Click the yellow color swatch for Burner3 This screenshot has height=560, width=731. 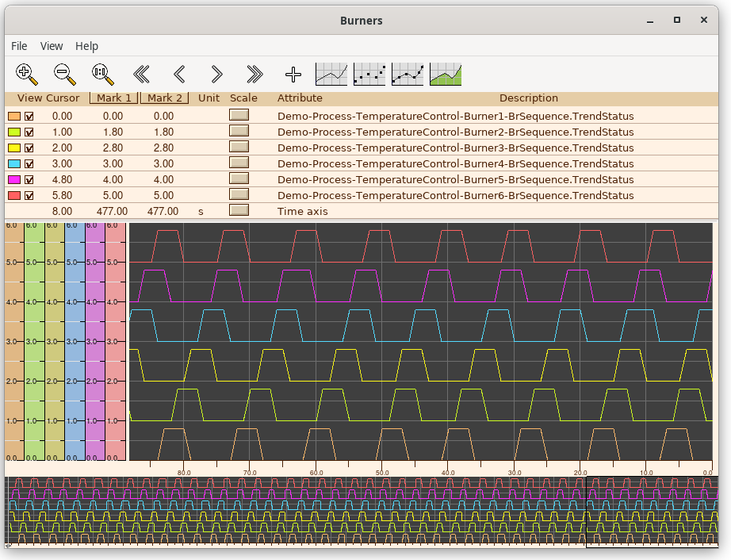(x=14, y=148)
